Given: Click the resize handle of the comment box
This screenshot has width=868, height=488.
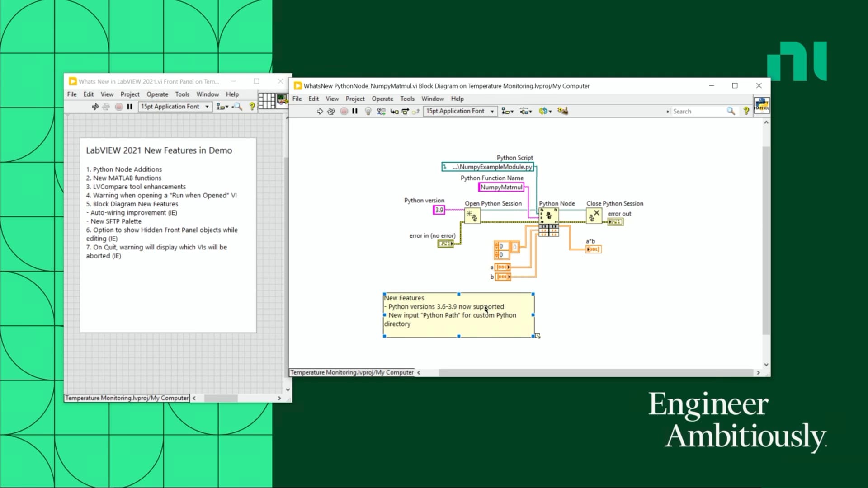Looking at the screenshot, I should pos(538,336).
